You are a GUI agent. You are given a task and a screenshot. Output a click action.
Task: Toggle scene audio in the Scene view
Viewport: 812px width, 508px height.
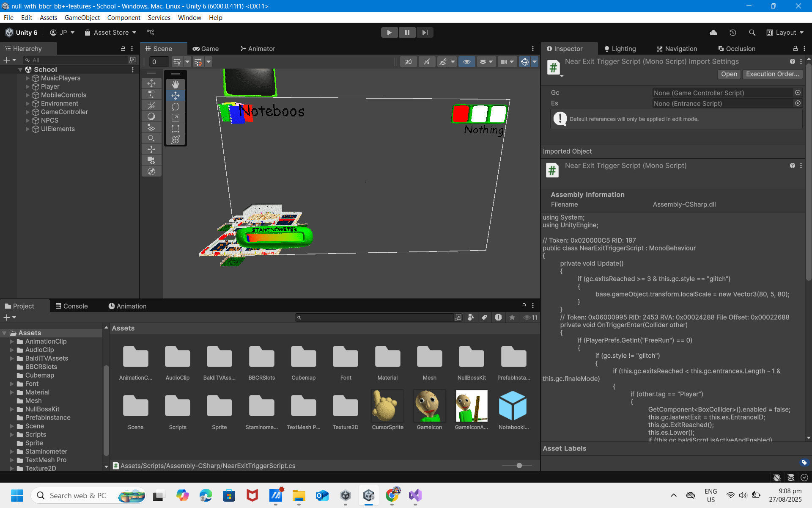(427, 61)
